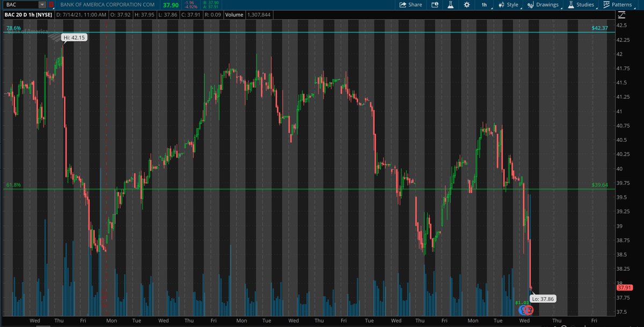Click the Share button
644x327 pixels.
point(411,4)
